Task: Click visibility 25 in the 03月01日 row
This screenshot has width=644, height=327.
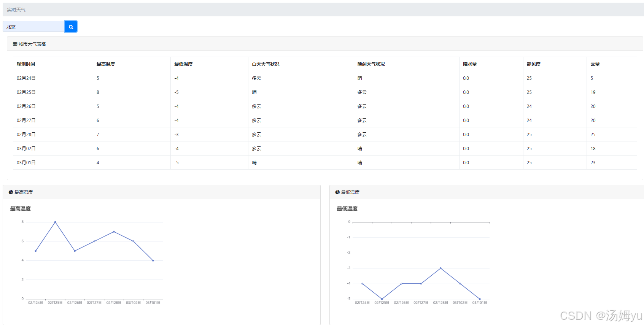Action: (x=529, y=163)
